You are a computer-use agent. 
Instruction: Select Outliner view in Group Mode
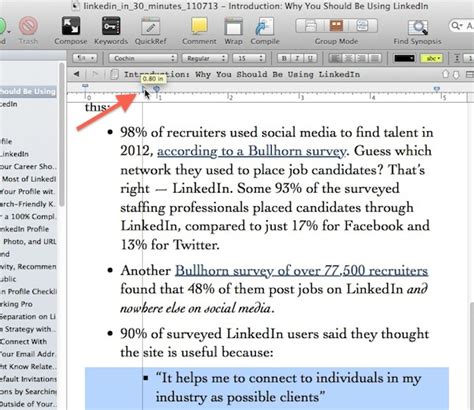coord(362,26)
